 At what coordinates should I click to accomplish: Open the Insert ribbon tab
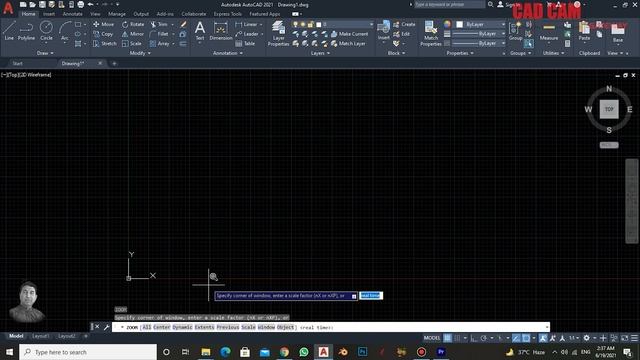49,14
